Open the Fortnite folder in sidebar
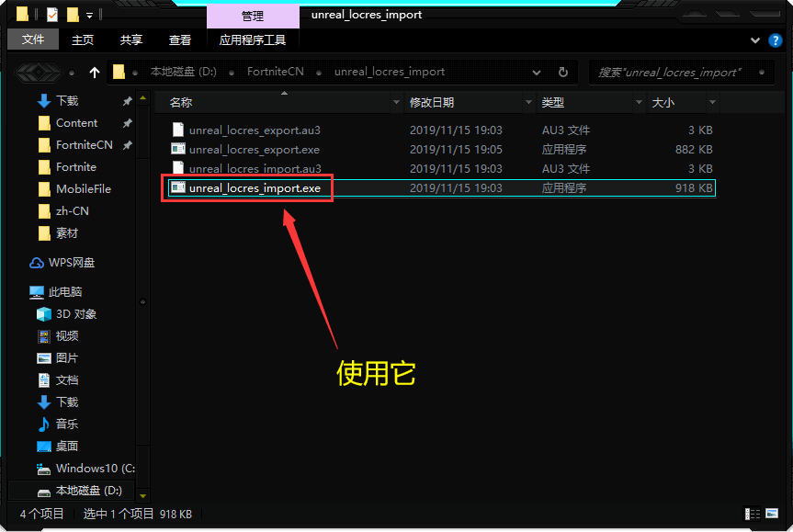The height and width of the screenshot is (532, 793). pos(76,167)
